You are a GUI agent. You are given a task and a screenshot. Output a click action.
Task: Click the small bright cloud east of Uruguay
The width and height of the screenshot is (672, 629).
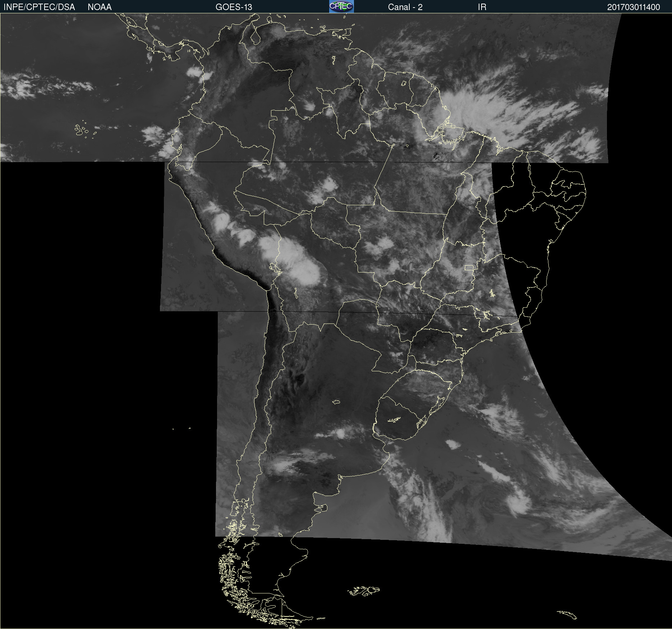453,444
